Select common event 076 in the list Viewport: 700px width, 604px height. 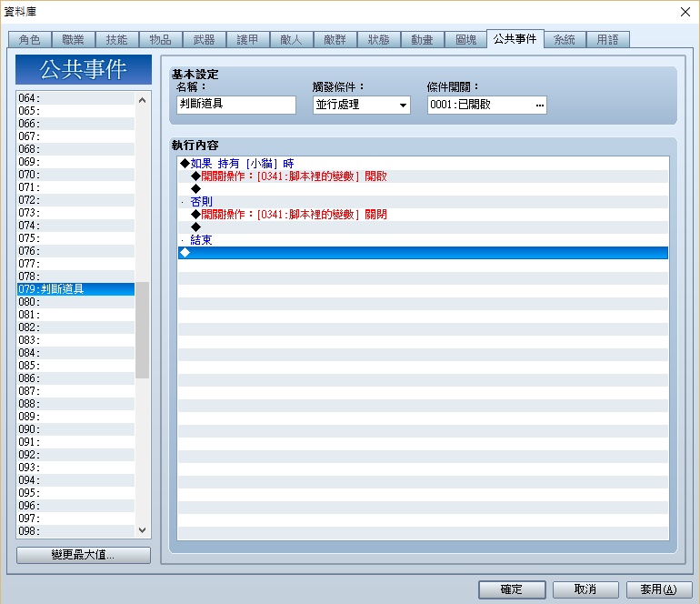click(75, 251)
